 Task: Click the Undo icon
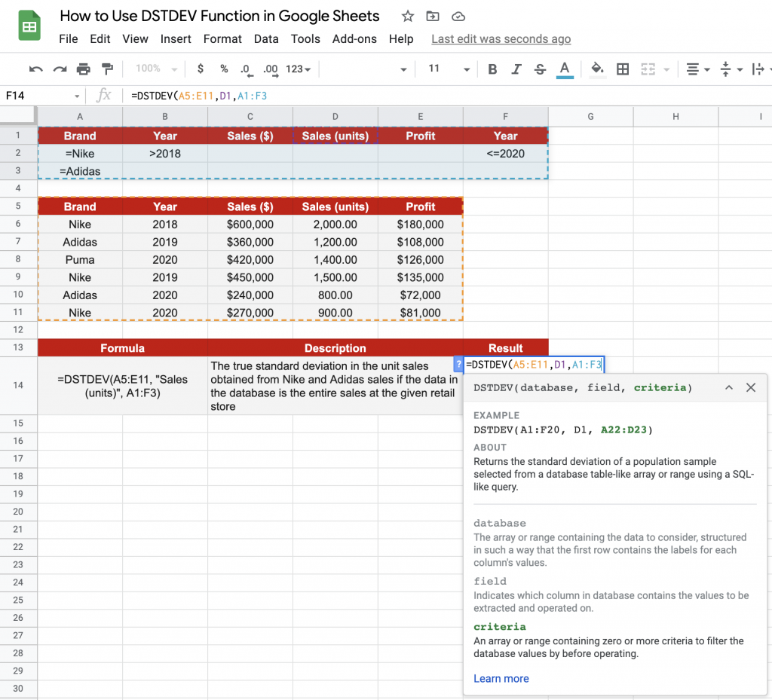36,69
